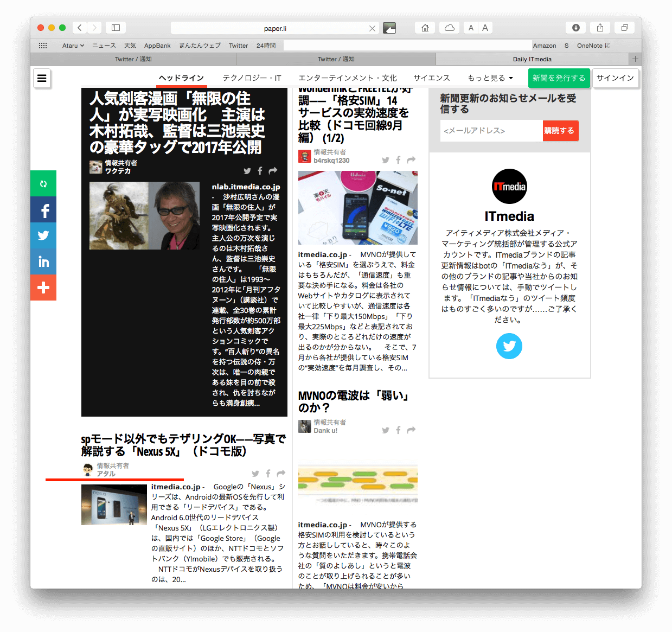Open the サイエンス section

[x=432, y=78]
